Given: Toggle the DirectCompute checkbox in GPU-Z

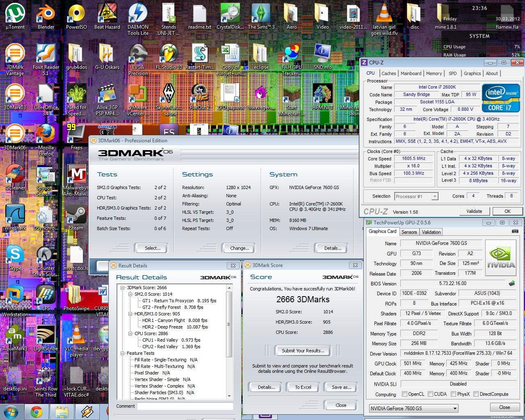Looking at the screenshot, I should tap(476, 394).
